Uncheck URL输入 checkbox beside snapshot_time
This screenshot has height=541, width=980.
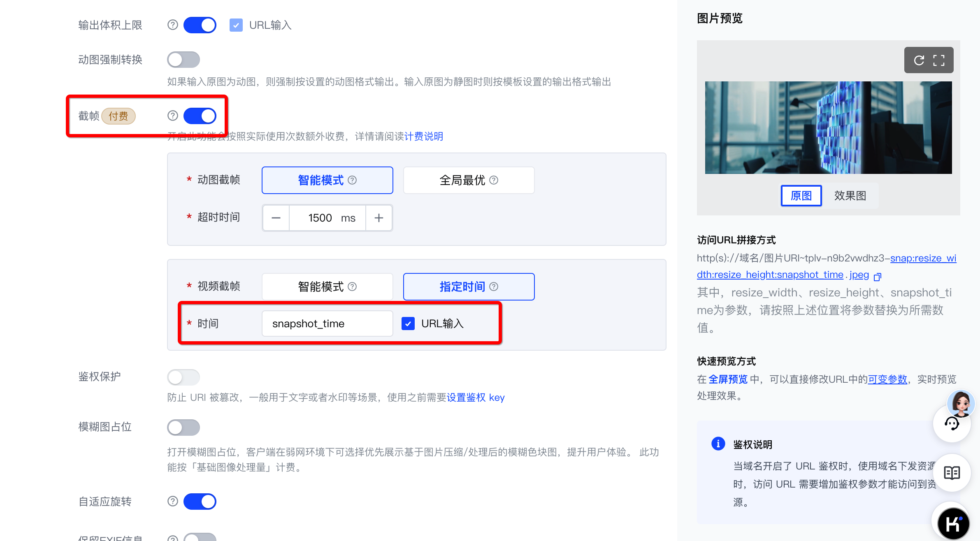coord(408,324)
